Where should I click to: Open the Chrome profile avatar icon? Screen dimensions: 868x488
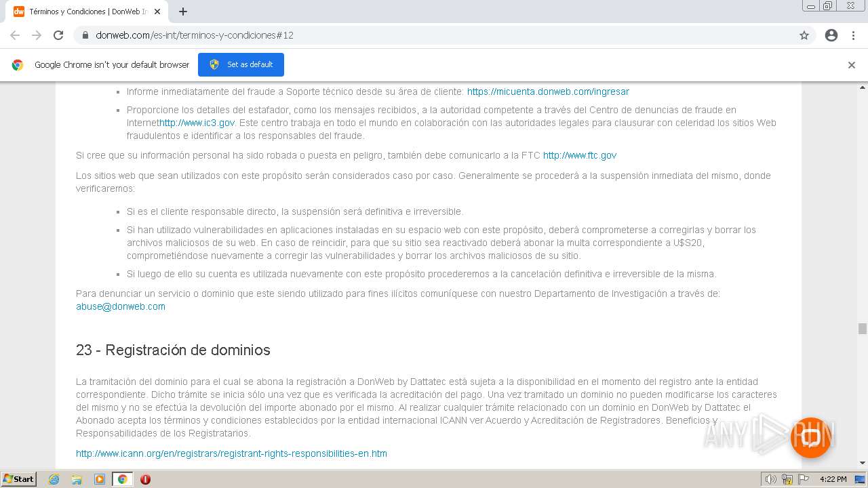point(831,35)
